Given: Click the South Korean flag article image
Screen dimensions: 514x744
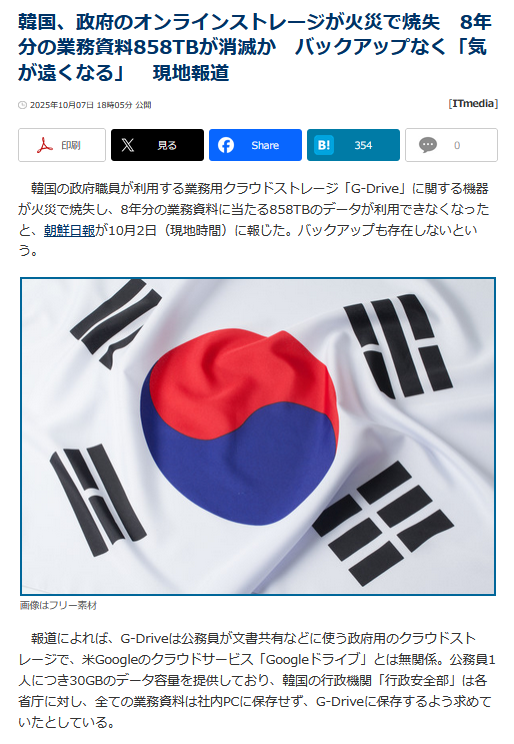Looking at the screenshot, I should [x=258, y=436].
